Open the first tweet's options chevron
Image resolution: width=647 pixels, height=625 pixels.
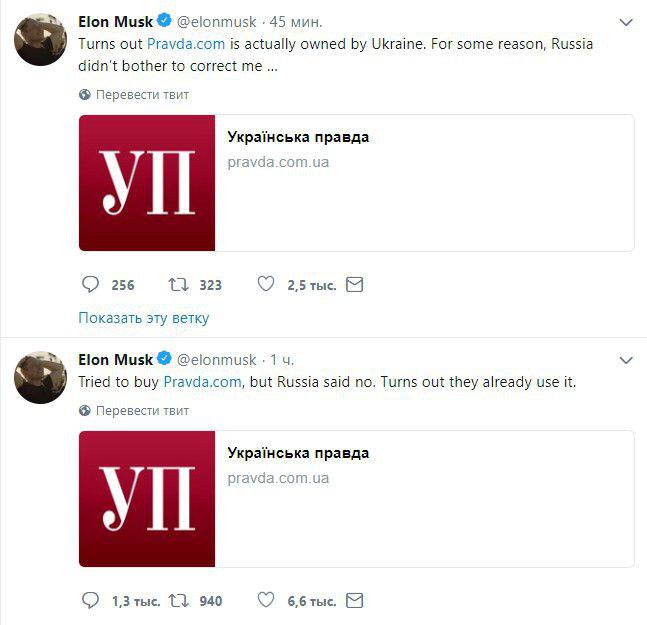(x=626, y=22)
